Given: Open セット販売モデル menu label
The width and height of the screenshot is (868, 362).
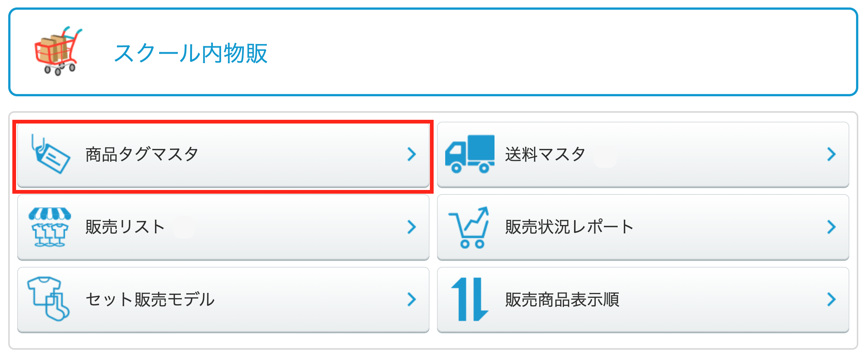Looking at the screenshot, I should pyautogui.click(x=150, y=299).
